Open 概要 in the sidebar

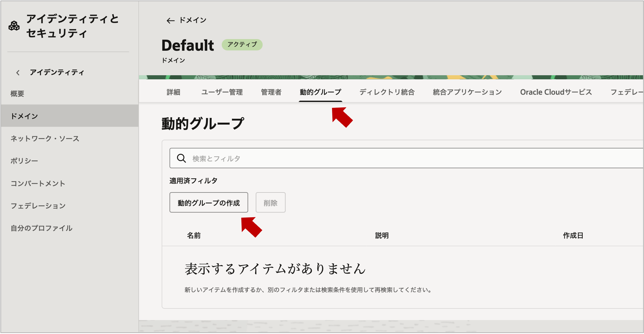pyautogui.click(x=17, y=94)
